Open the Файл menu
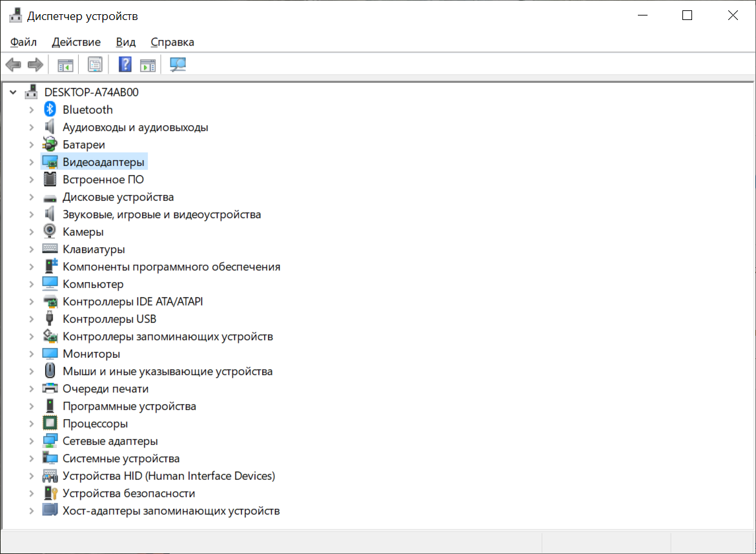756x554 pixels. [x=23, y=42]
